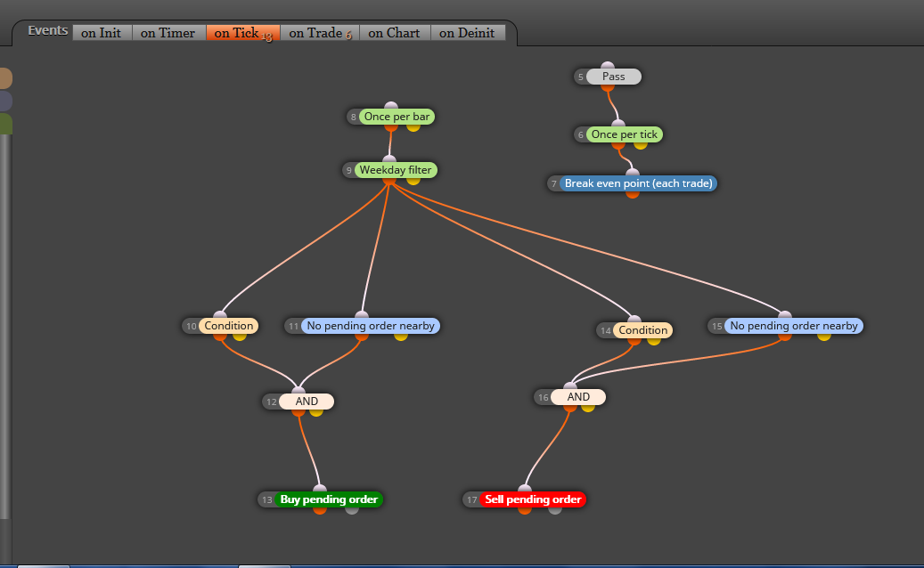
Task: Click the orange output dot of Pass block
Action: [x=608, y=86]
